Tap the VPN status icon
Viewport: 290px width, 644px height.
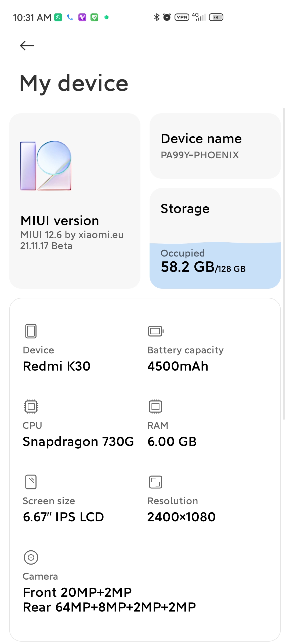[x=182, y=17]
